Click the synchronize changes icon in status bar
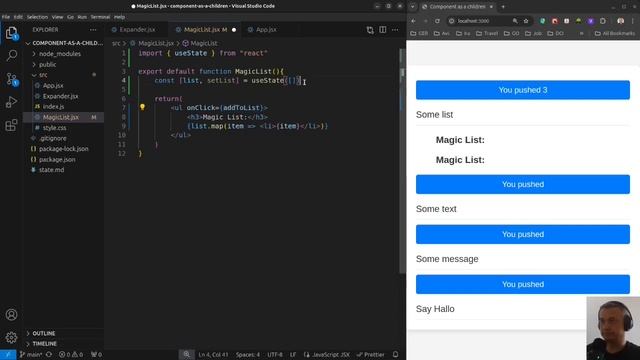The image size is (640, 360). coord(49,355)
